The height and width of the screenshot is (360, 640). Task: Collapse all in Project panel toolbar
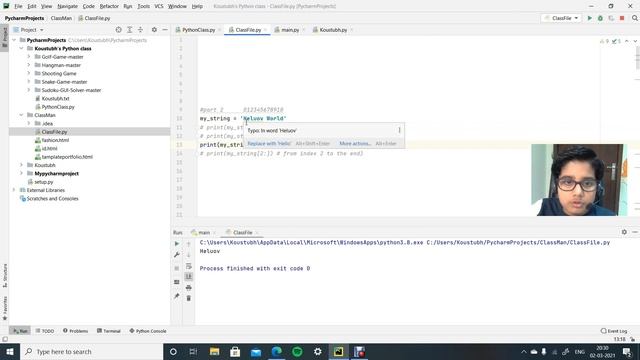point(140,30)
